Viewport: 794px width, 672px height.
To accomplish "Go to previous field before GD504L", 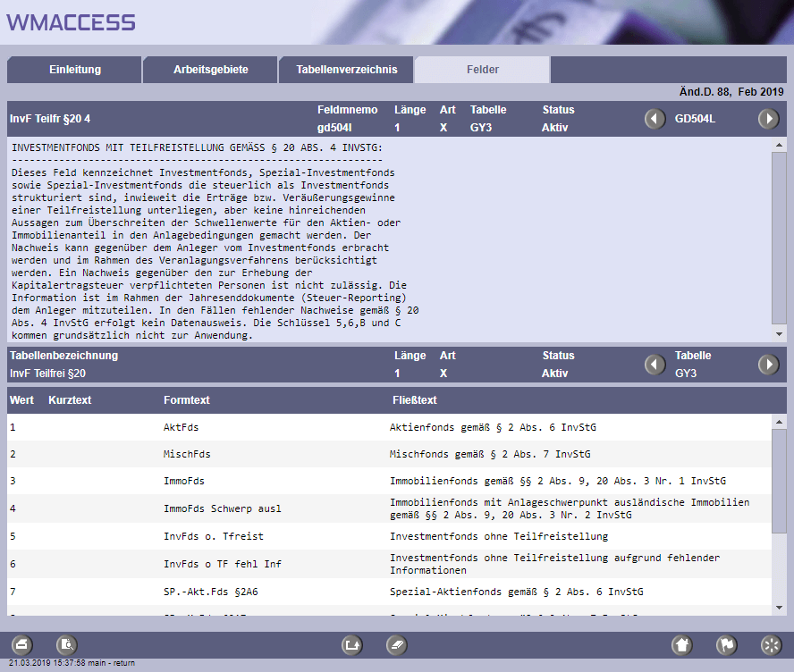I will [656, 119].
